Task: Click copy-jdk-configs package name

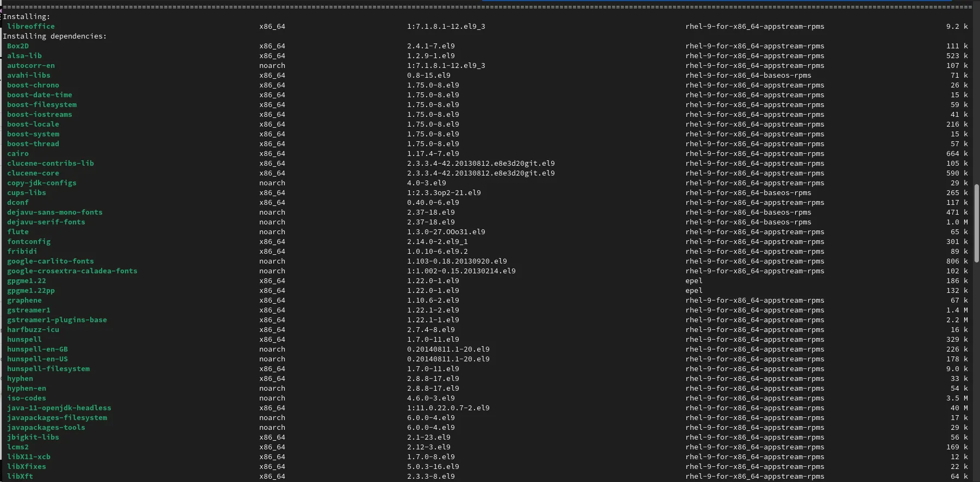Action: pyautogui.click(x=42, y=183)
